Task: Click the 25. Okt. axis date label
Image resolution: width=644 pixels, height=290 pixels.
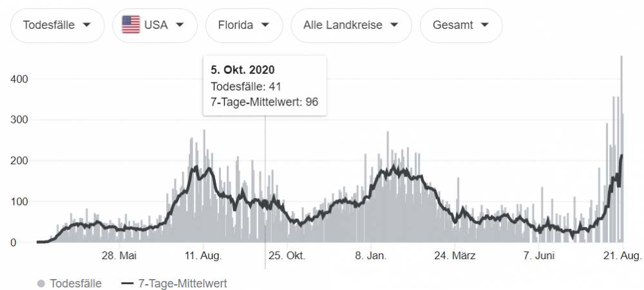Action: coord(287,256)
